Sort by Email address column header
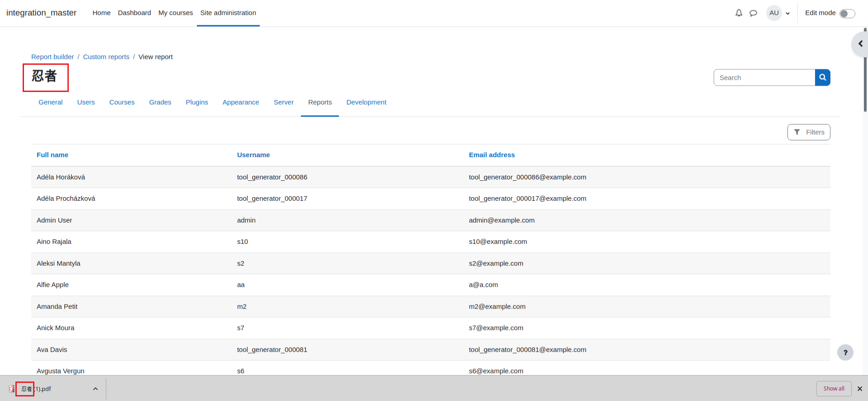 (x=492, y=155)
